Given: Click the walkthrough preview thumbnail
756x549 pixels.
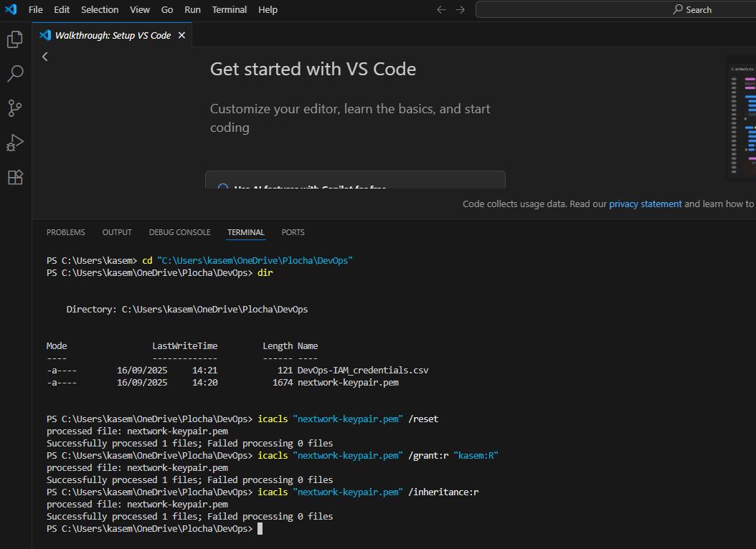Looking at the screenshot, I should click(x=742, y=118).
